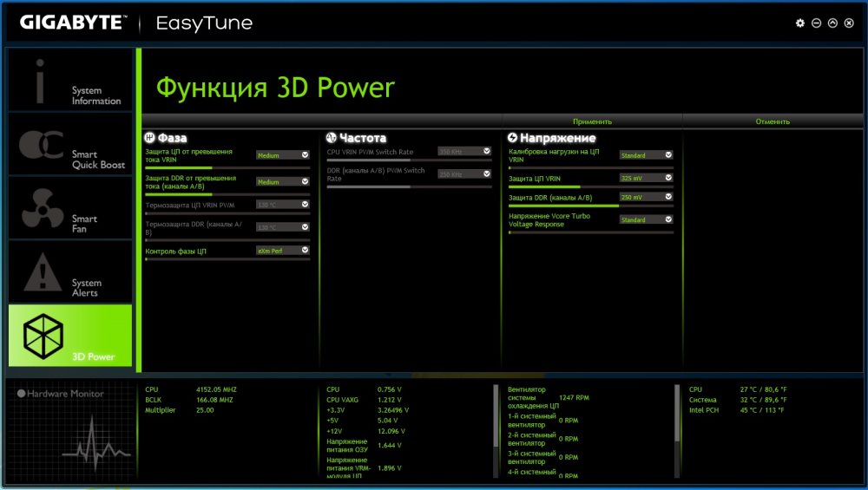Click the Напряжение section lightning icon
Image resolution: width=868 pixels, height=490 pixels.
tap(512, 138)
